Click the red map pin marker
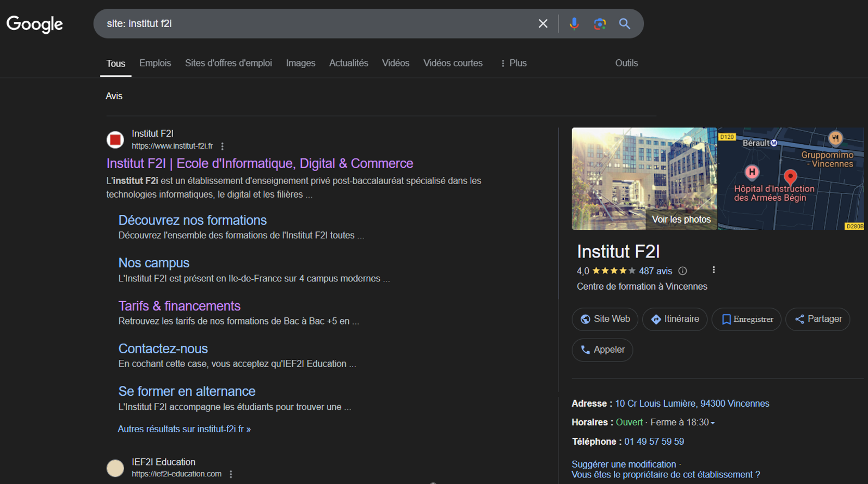 pyautogui.click(x=790, y=177)
